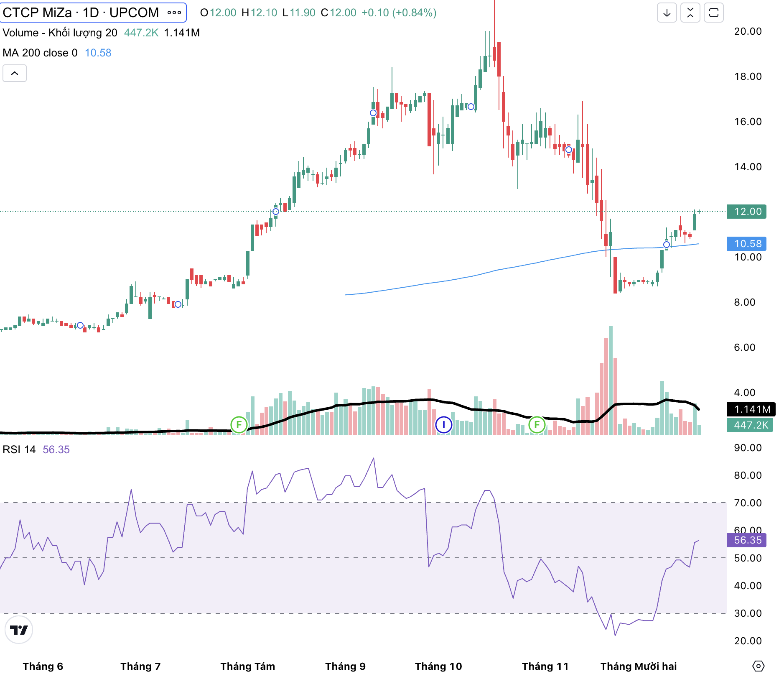Click the move pane down arrow button

coord(667,13)
